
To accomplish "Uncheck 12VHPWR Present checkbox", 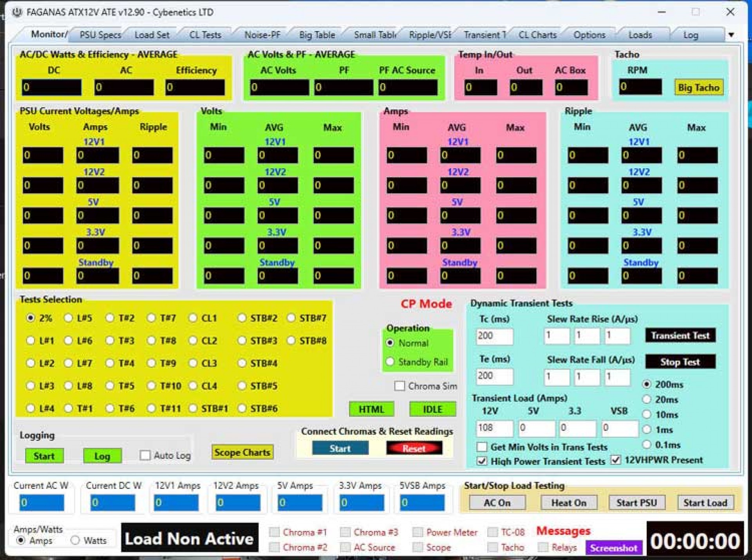I will [616, 459].
